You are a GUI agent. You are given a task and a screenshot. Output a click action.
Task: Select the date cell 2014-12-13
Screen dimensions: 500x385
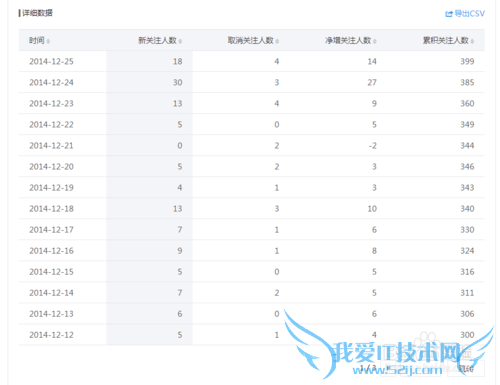pos(51,314)
